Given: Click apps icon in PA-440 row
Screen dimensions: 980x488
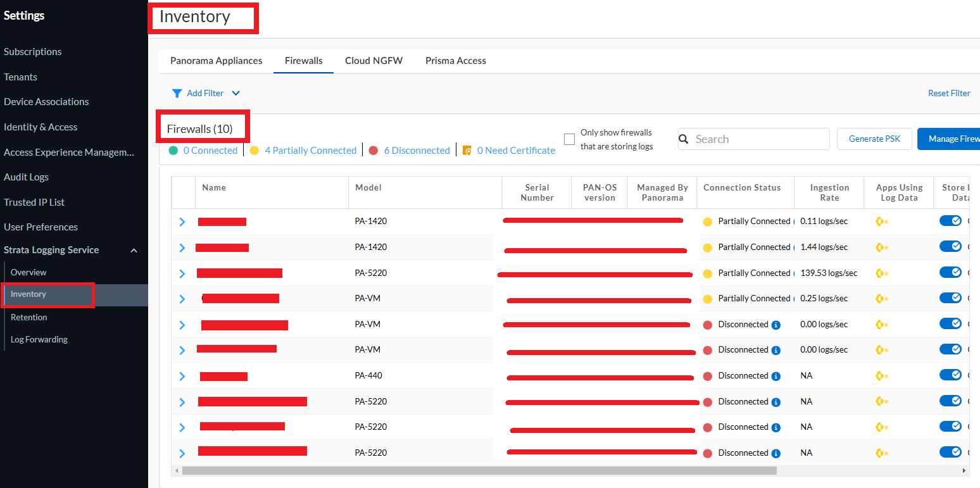Looking at the screenshot, I should pos(881,376).
